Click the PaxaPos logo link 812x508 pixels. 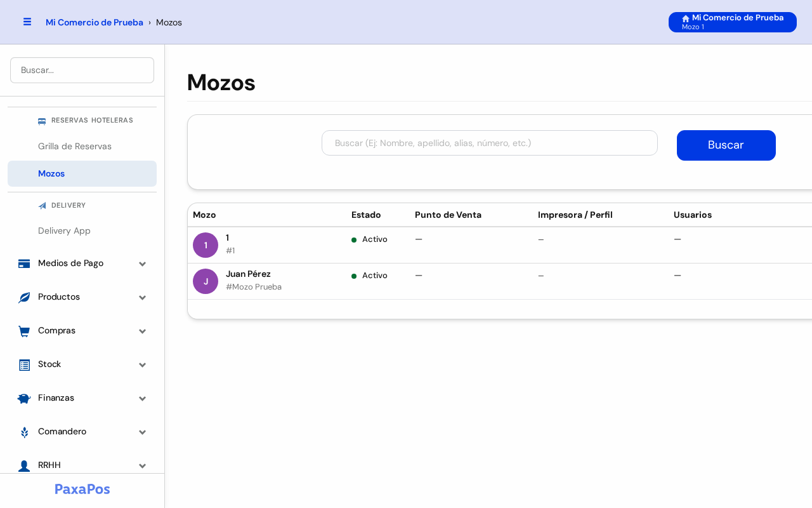click(82, 489)
